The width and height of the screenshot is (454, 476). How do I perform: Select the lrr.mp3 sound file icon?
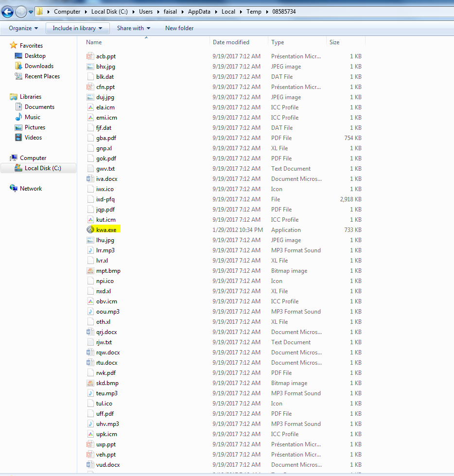tap(90, 250)
